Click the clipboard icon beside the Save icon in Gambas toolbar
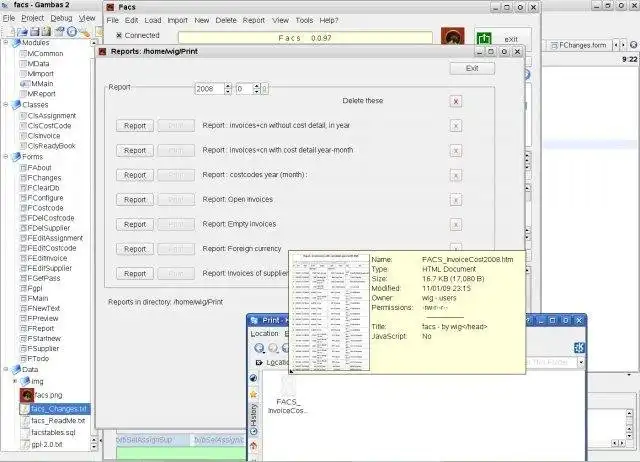This screenshot has width=640, height=462. pyautogui.click(x=46, y=32)
